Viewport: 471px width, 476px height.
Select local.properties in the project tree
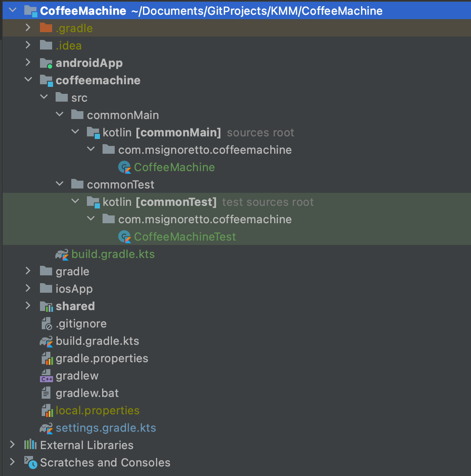tap(97, 410)
